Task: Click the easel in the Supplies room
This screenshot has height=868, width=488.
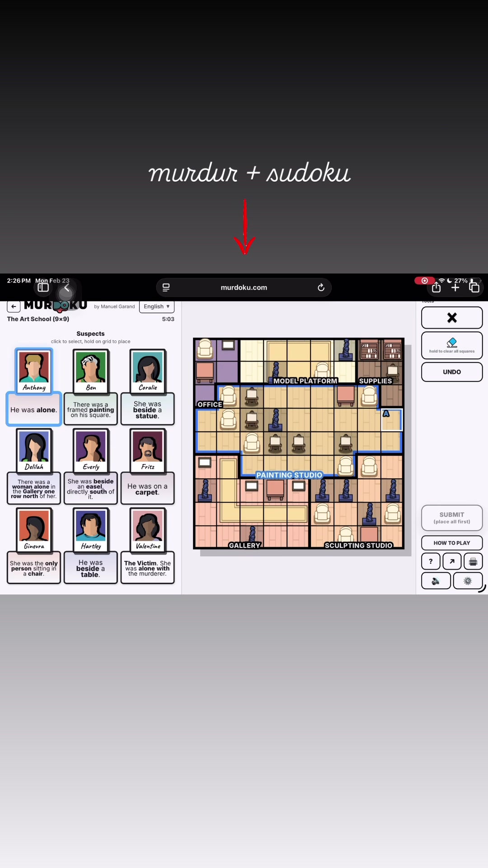Action: (392, 373)
